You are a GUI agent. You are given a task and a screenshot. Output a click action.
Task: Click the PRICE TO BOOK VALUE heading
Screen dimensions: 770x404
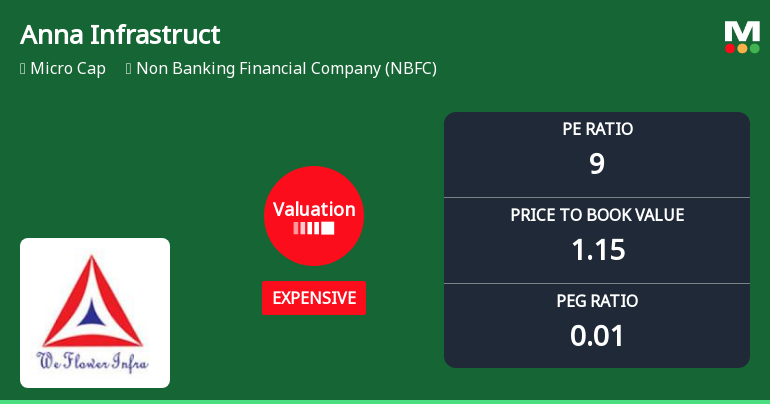(x=597, y=215)
